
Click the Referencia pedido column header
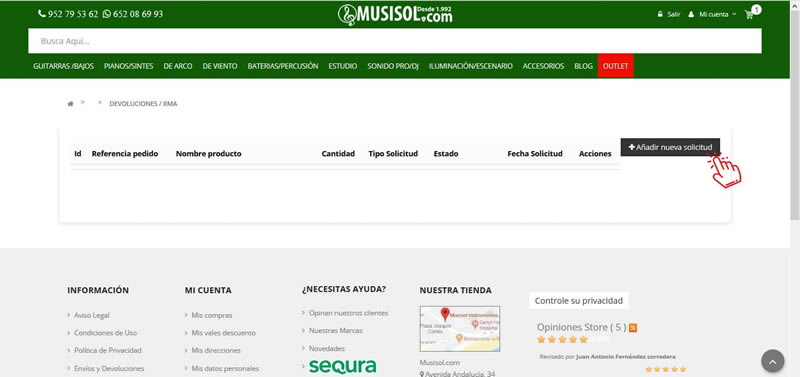[125, 154]
